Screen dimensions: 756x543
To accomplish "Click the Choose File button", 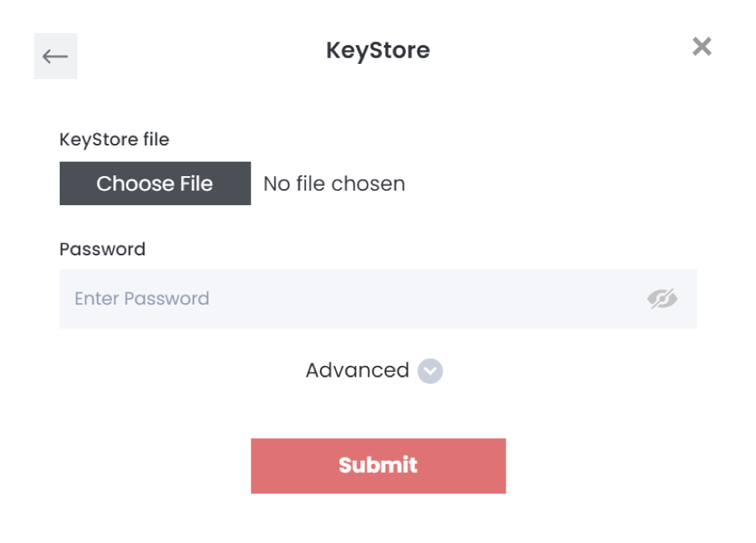I will tap(155, 183).
